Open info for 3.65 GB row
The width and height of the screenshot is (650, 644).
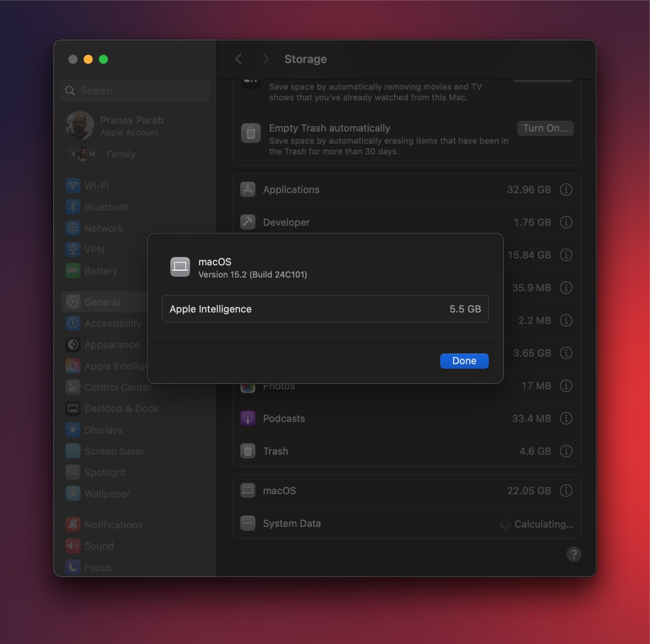[566, 353]
